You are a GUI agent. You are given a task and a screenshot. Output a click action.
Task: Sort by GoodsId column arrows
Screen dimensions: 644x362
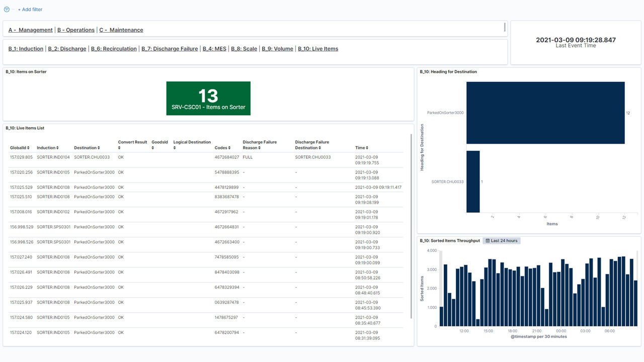pyautogui.click(x=153, y=148)
